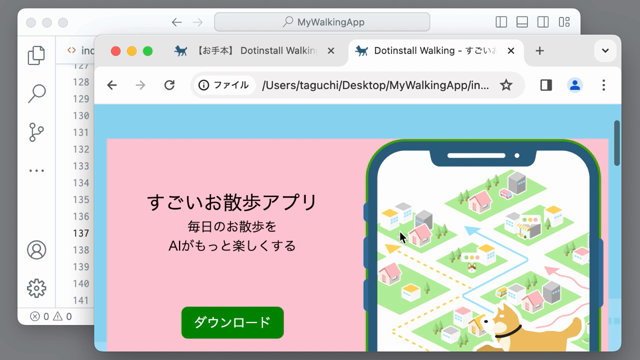Image resolution: width=640 pixels, height=360 pixels.
Task: Expand the Chrome tab search dropdown
Action: (x=605, y=51)
